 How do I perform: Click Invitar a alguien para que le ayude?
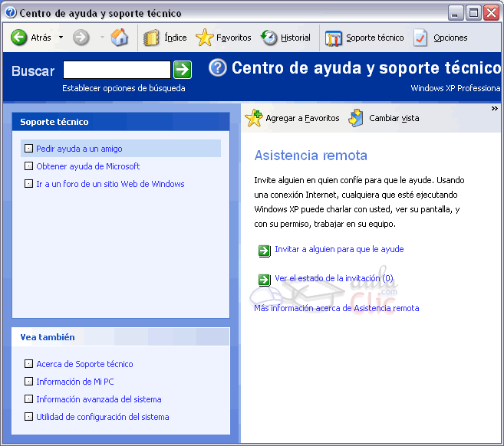click(338, 249)
